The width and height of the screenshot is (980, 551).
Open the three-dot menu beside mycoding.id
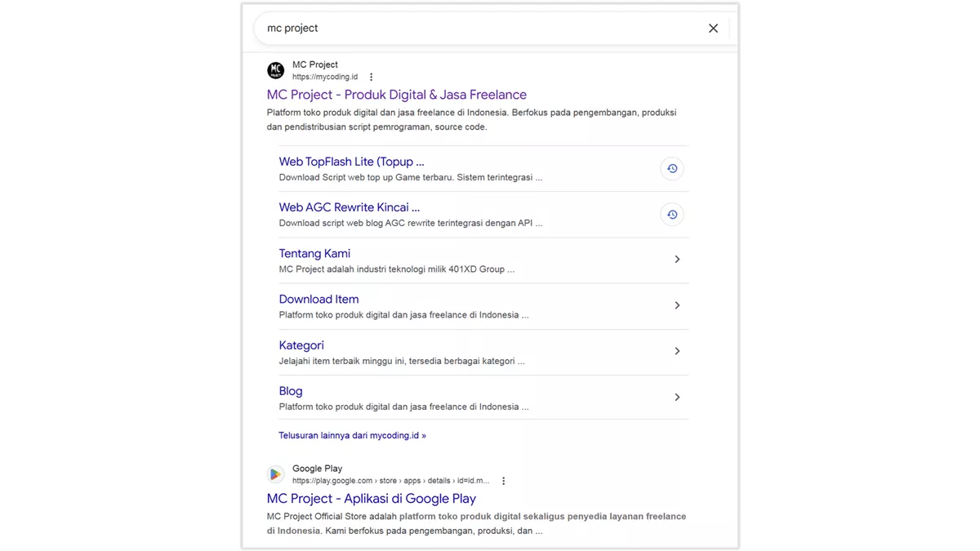(x=371, y=76)
